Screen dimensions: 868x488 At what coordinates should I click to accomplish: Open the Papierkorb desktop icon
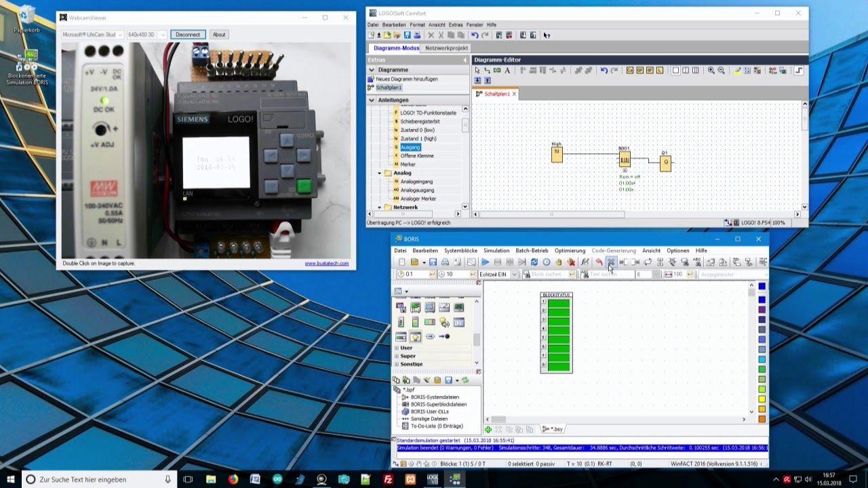27,19
